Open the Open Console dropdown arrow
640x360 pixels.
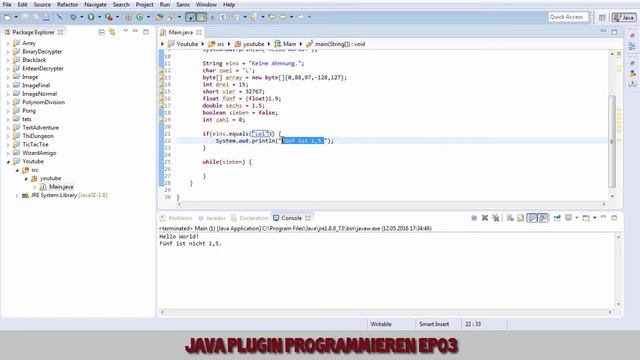595,218
